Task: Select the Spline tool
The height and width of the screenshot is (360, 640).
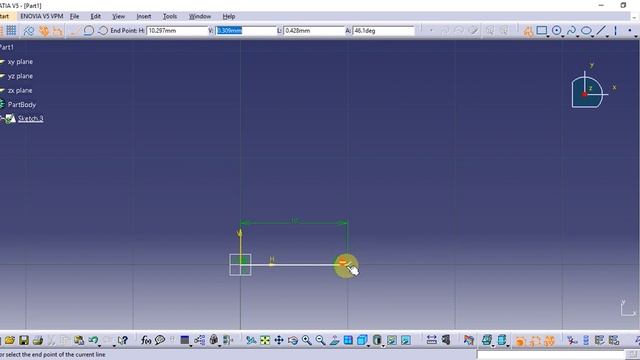Action: tap(571, 31)
